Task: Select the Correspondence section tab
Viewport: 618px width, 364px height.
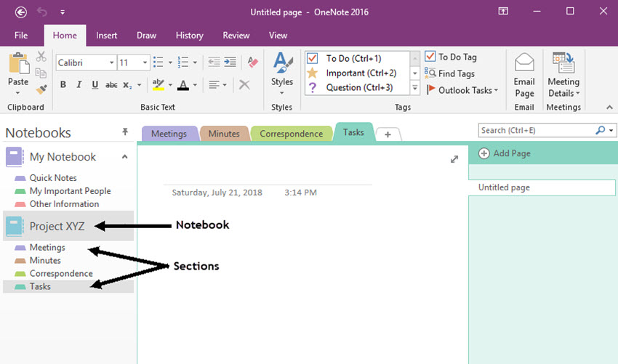Action: pos(292,134)
